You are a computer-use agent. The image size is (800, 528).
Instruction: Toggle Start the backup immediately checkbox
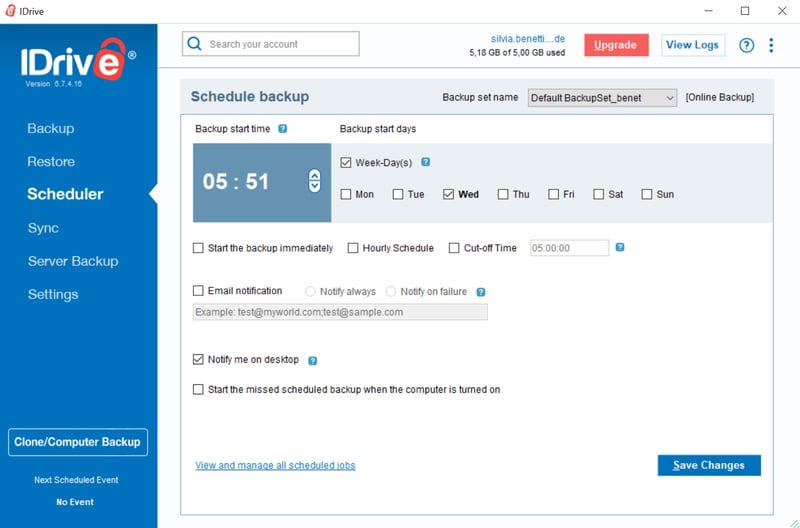pyautogui.click(x=198, y=248)
